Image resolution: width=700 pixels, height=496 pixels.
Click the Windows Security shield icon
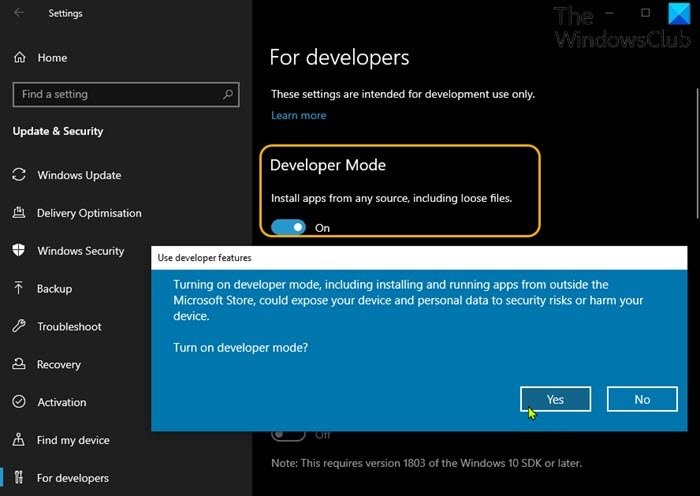(19, 251)
